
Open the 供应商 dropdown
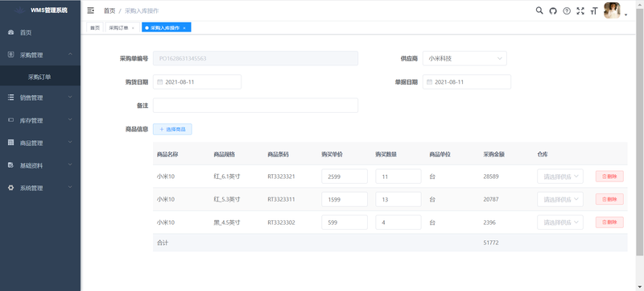click(x=464, y=58)
